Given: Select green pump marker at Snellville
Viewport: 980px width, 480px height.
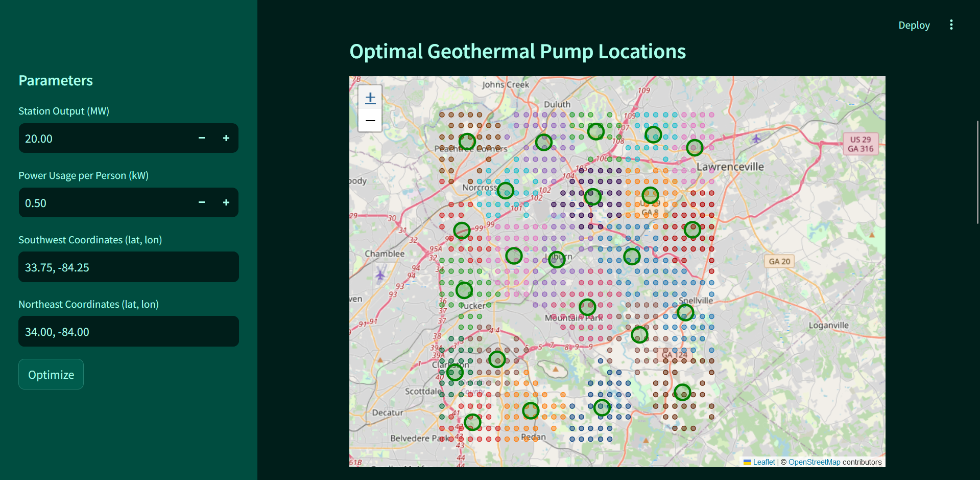Looking at the screenshot, I should 685,312.
